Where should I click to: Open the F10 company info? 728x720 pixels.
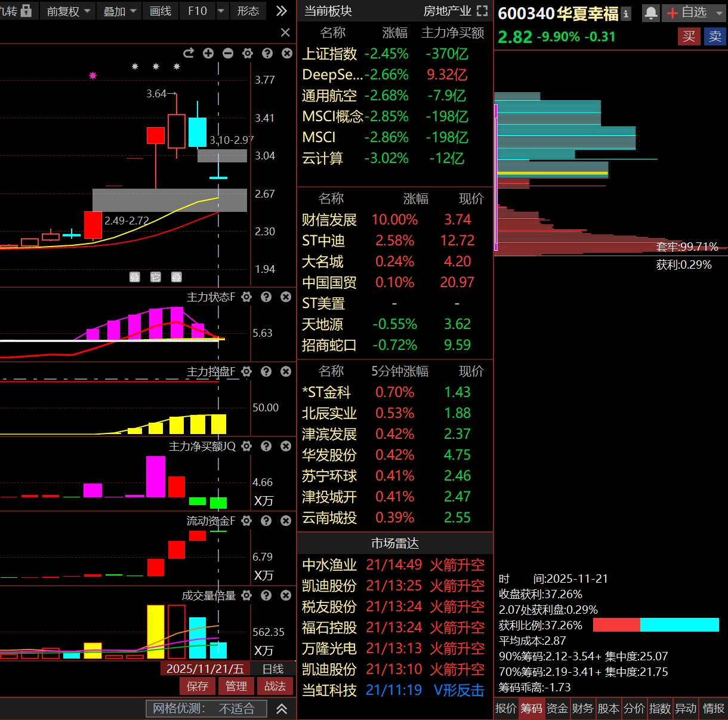coord(197,11)
